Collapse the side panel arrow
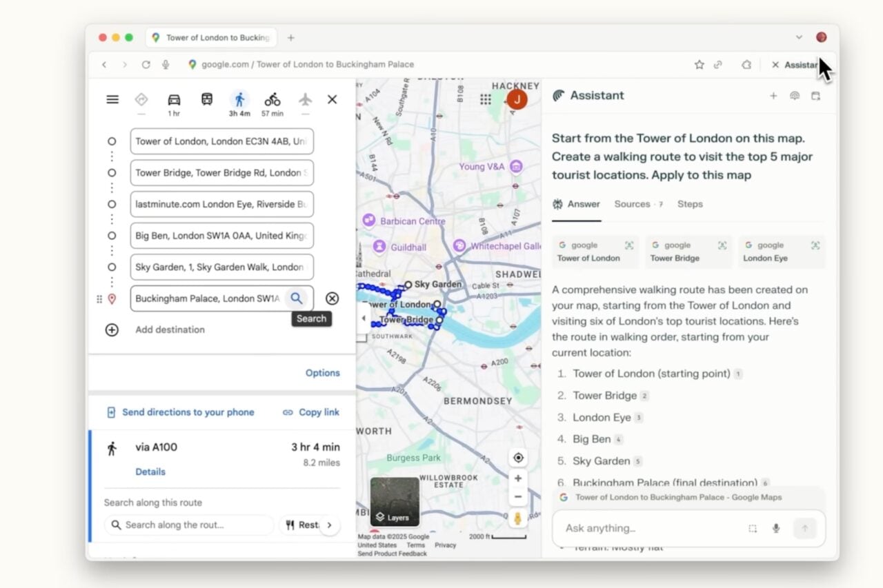The image size is (883, 588). point(364,318)
